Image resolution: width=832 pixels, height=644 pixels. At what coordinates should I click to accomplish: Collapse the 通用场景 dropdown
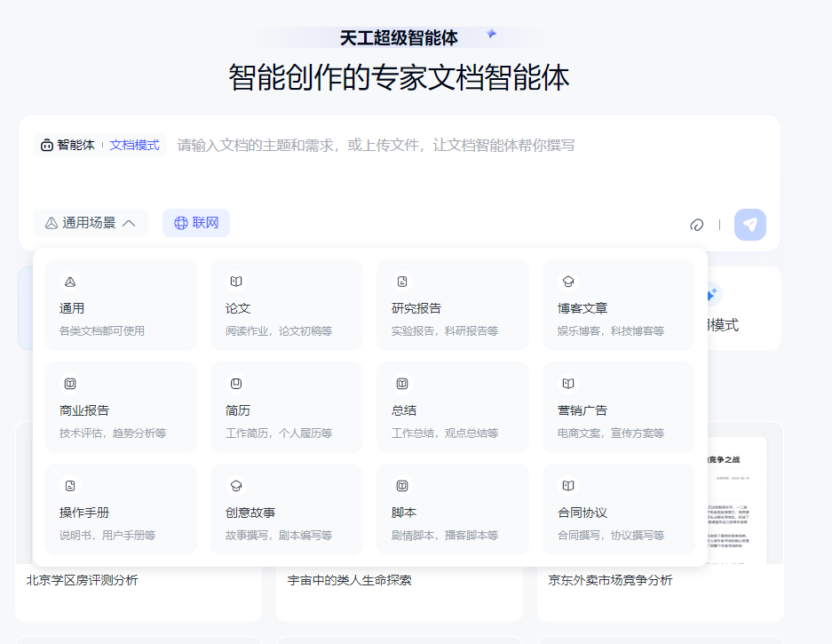pos(130,223)
